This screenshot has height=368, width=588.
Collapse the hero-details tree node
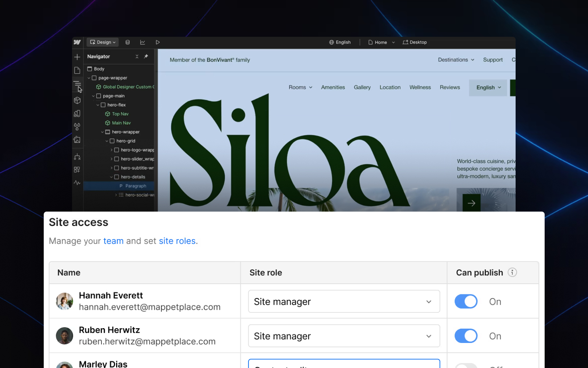coord(111,177)
